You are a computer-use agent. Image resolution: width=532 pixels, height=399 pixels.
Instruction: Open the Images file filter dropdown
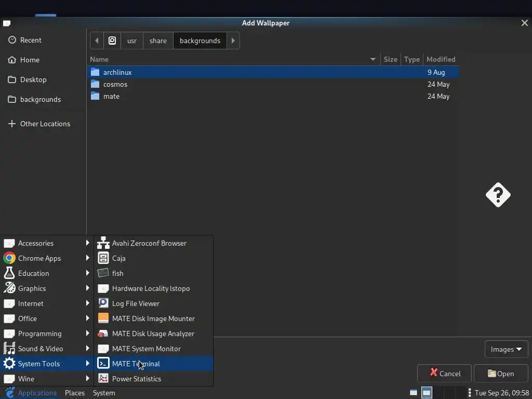click(x=506, y=349)
